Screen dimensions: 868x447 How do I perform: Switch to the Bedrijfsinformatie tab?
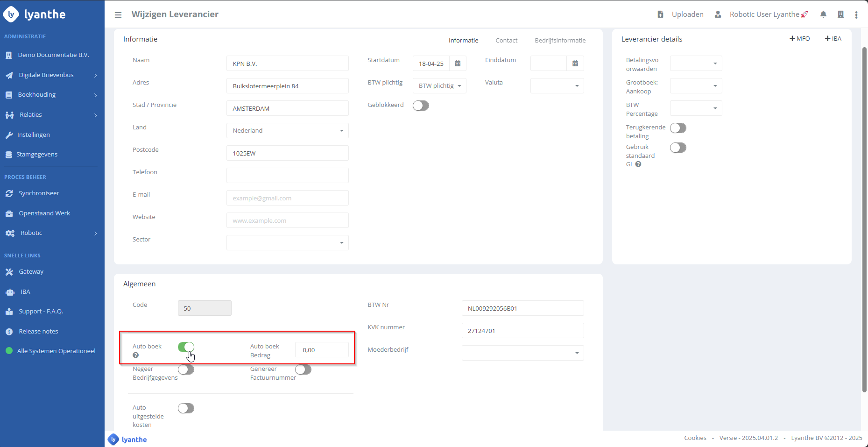coord(560,41)
